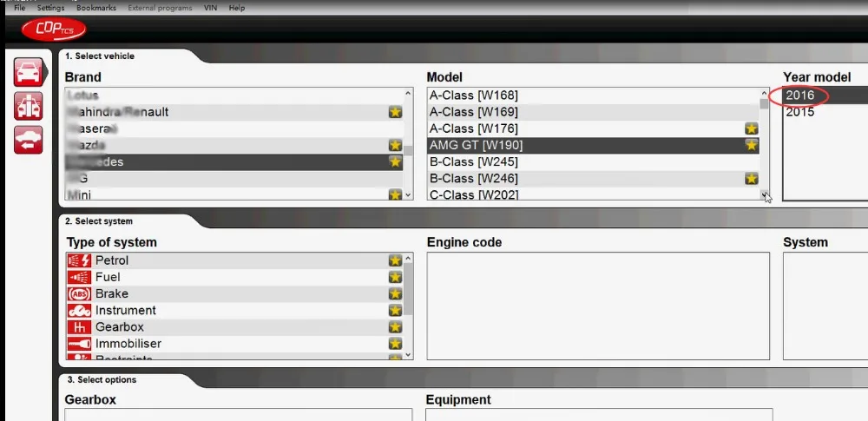Toggle bookmark star for Fuel system

click(395, 277)
